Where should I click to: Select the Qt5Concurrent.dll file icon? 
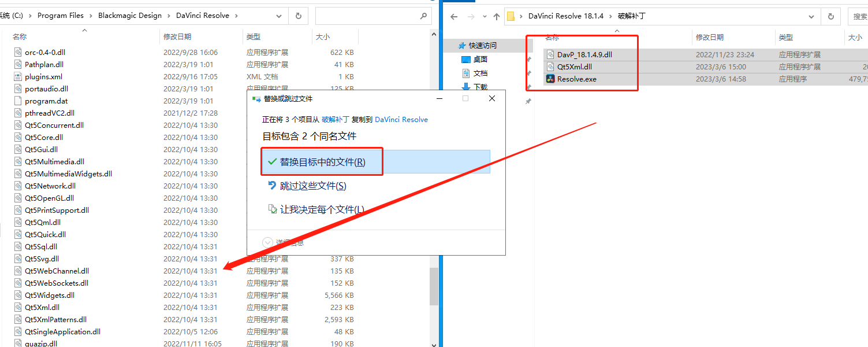[18, 125]
